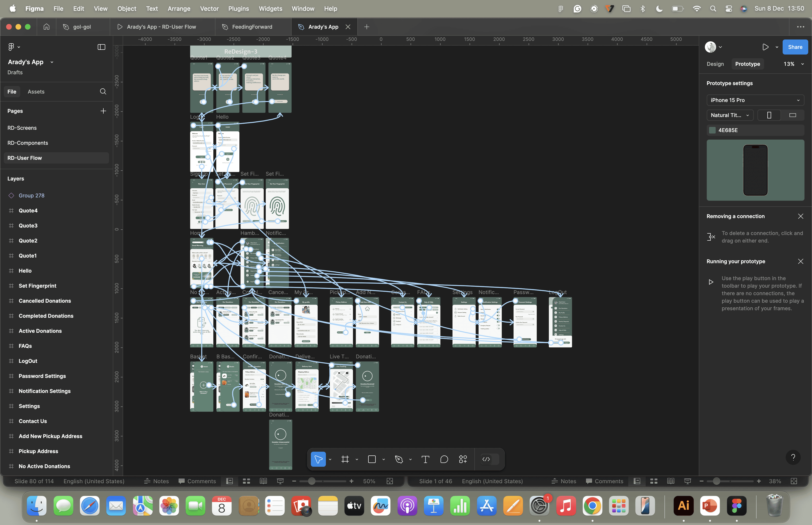Open the iPhone 15 Pro device dropdown
812x525 pixels.
coord(755,100)
